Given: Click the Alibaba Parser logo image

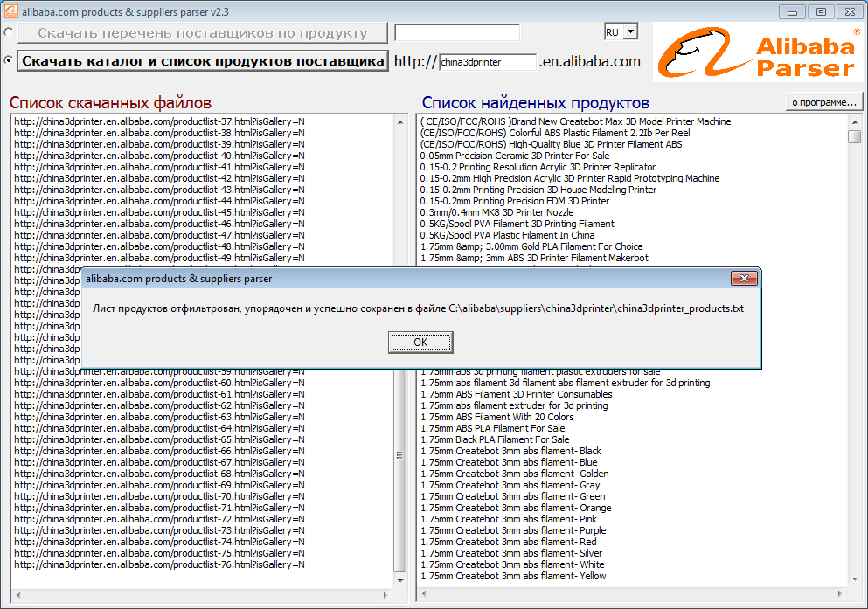Looking at the screenshot, I should (x=757, y=52).
